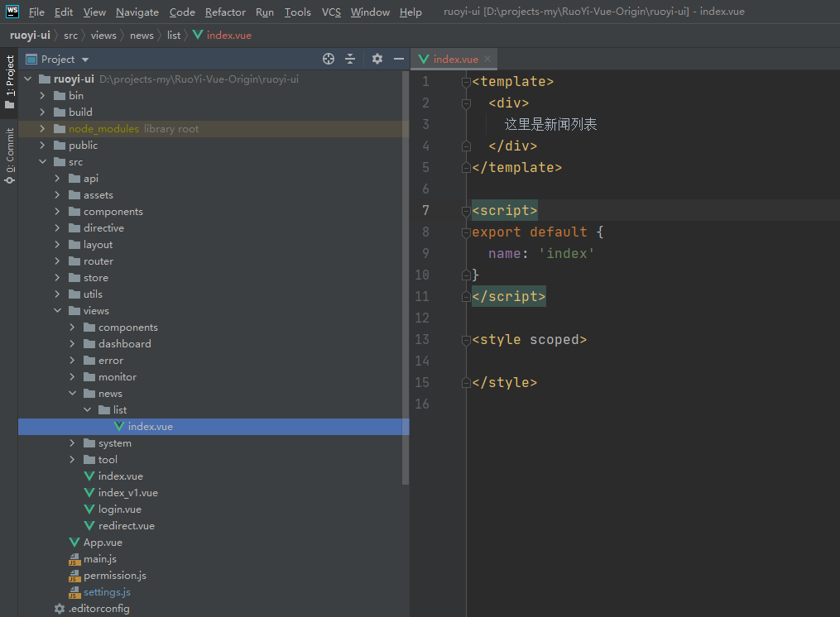Click line number 7 in the gutter
Screen dimensions: 840x617
425,210
